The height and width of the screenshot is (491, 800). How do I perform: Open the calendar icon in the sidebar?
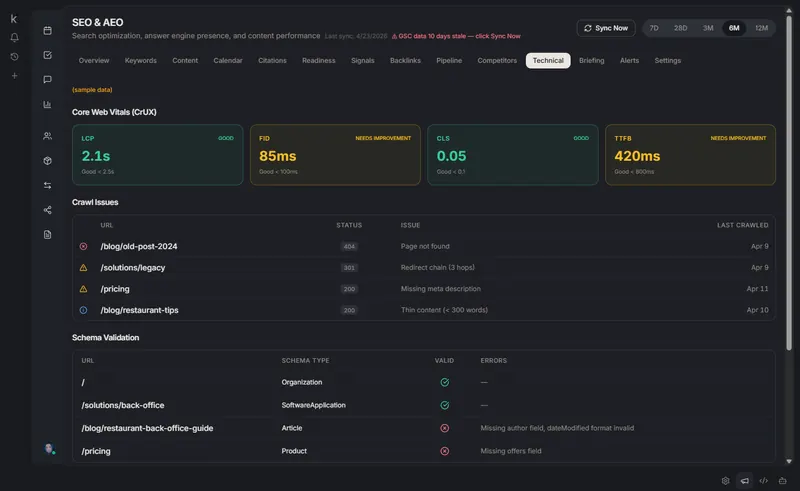47,31
